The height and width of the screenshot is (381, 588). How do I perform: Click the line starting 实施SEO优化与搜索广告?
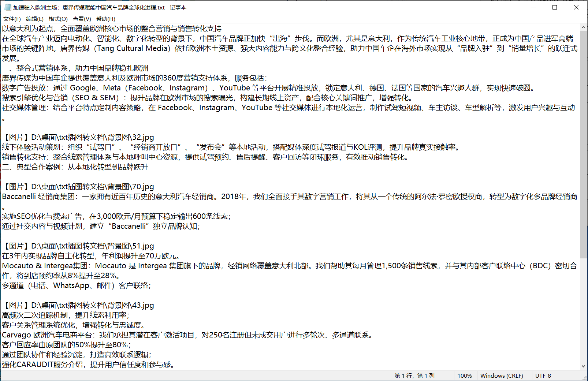click(116, 216)
